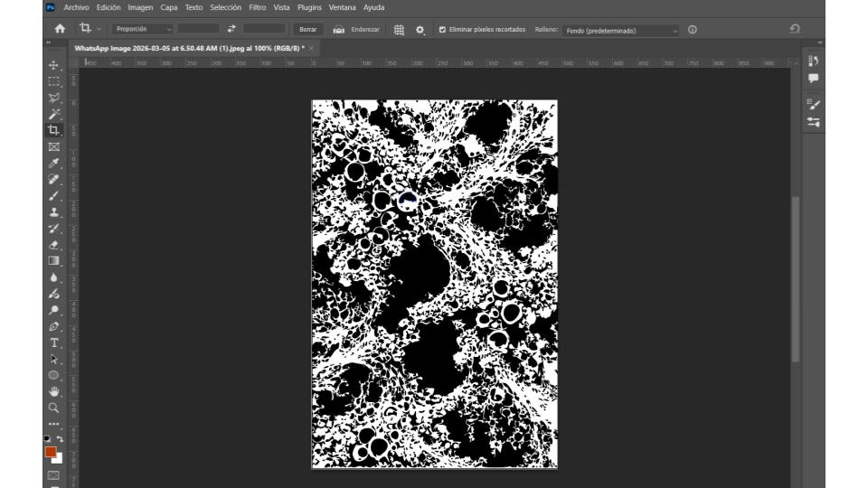Open the Texto menu
Viewport: 868px width, 488px height.
point(193,8)
